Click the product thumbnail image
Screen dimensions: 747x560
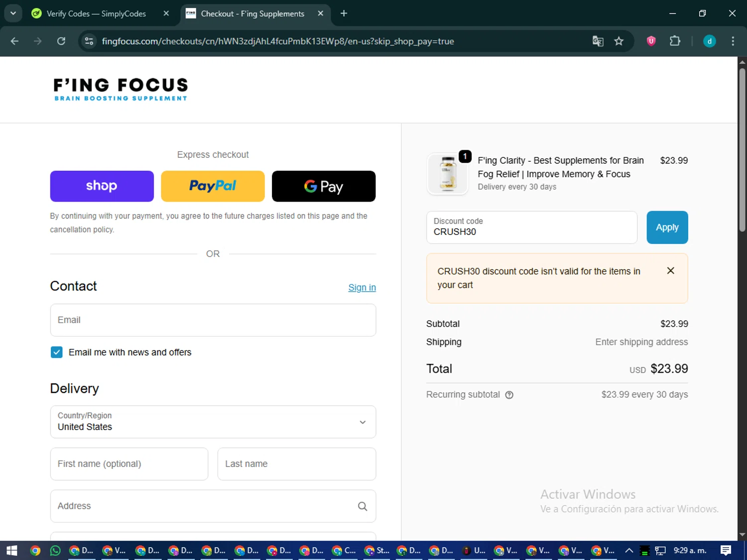click(447, 174)
